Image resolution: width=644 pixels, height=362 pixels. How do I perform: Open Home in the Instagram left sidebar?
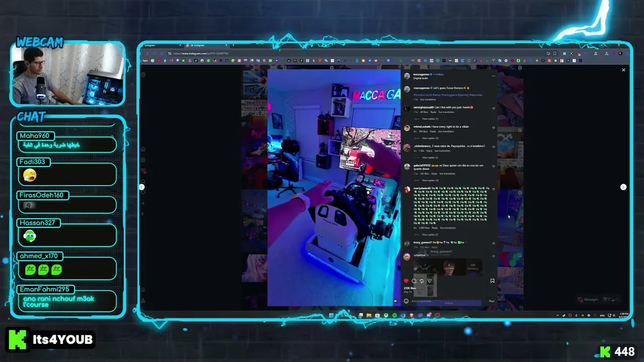coord(143,149)
